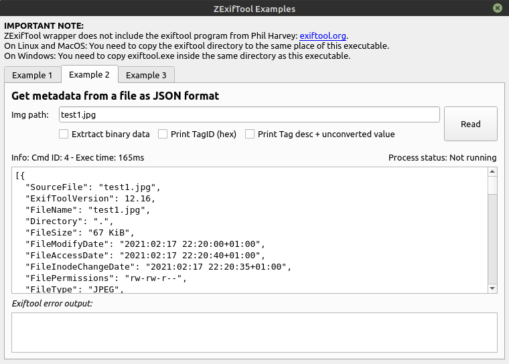Screen dimensions: 509x364
Task: Click the scrollbar track below the thumb
Action: point(492,240)
